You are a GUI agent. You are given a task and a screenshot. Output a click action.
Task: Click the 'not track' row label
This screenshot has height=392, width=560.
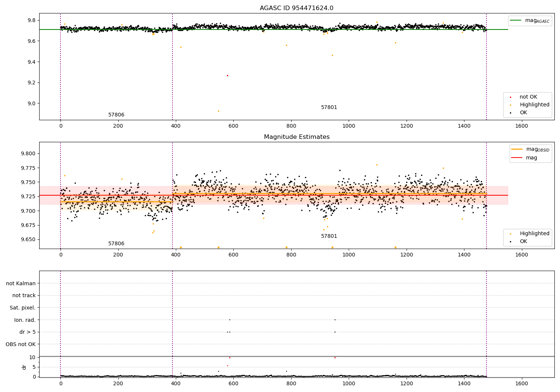click(24, 295)
